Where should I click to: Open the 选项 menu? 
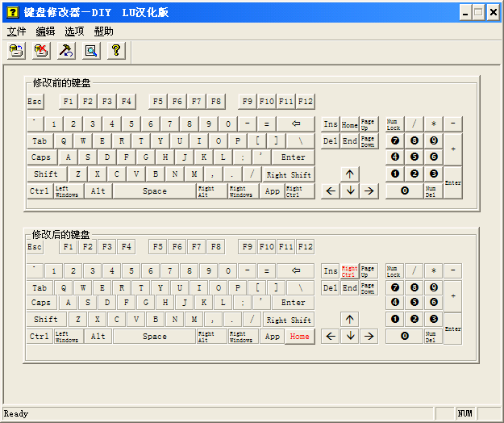(x=74, y=31)
